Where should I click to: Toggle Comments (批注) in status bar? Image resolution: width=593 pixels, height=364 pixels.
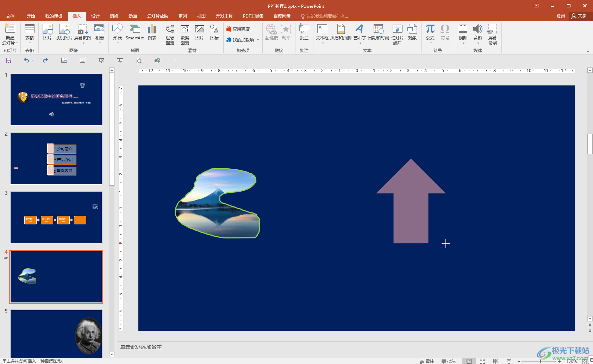pos(448,361)
